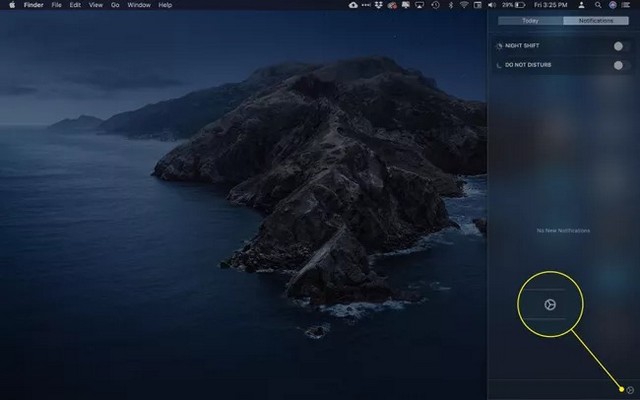Open the Go menu
This screenshot has height=400, width=640.
click(115, 5)
